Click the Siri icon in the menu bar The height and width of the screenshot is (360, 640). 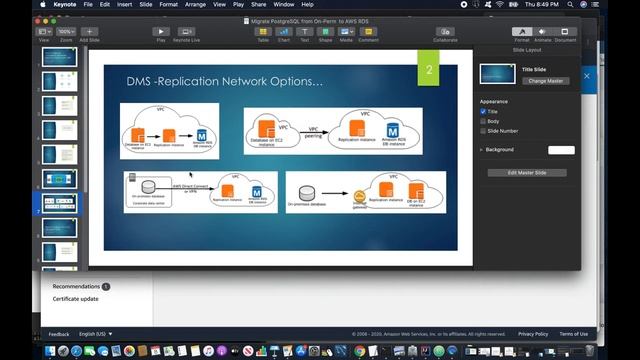tap(583, 4)
